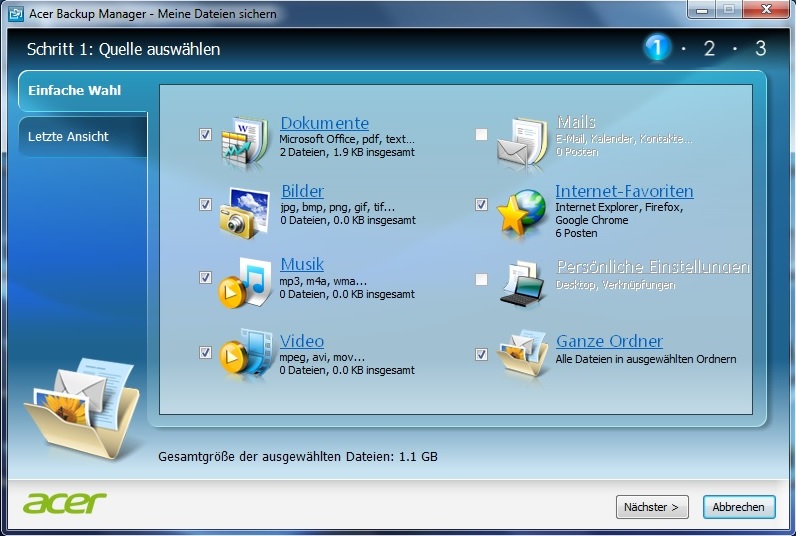
Task: Enable the Mails checkbox
Action: pos(481,135)
